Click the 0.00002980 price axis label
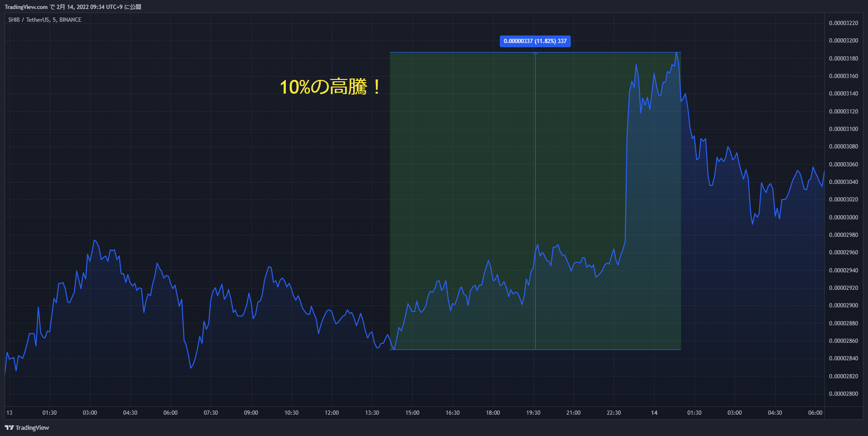The image size is (868, 436). 843,235
